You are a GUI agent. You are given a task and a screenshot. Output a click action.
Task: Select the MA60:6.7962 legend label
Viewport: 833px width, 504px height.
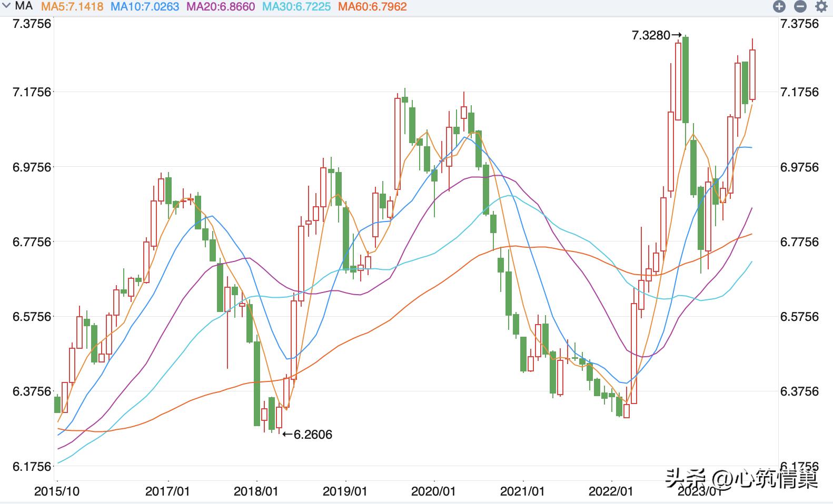pyautogui.click(x=372, y=7)
